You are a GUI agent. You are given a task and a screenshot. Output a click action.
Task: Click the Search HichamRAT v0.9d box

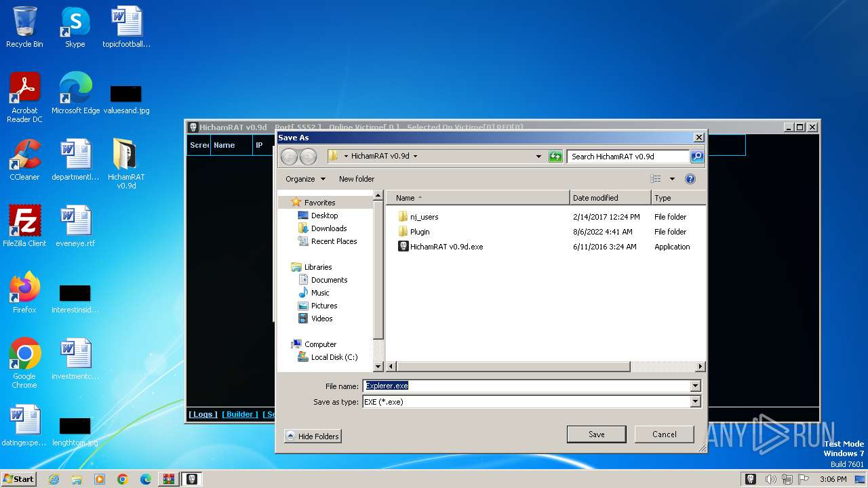(628, 157)
